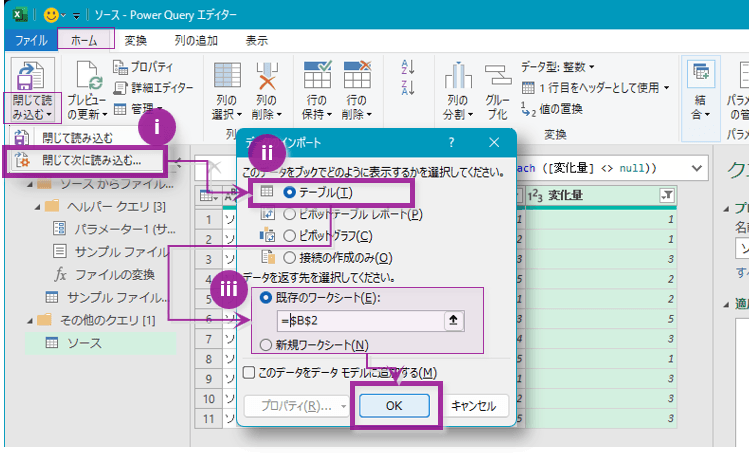The width and height of the screenshot is (749, 456).
Task: Click the OK button
Action: (394, 406)
